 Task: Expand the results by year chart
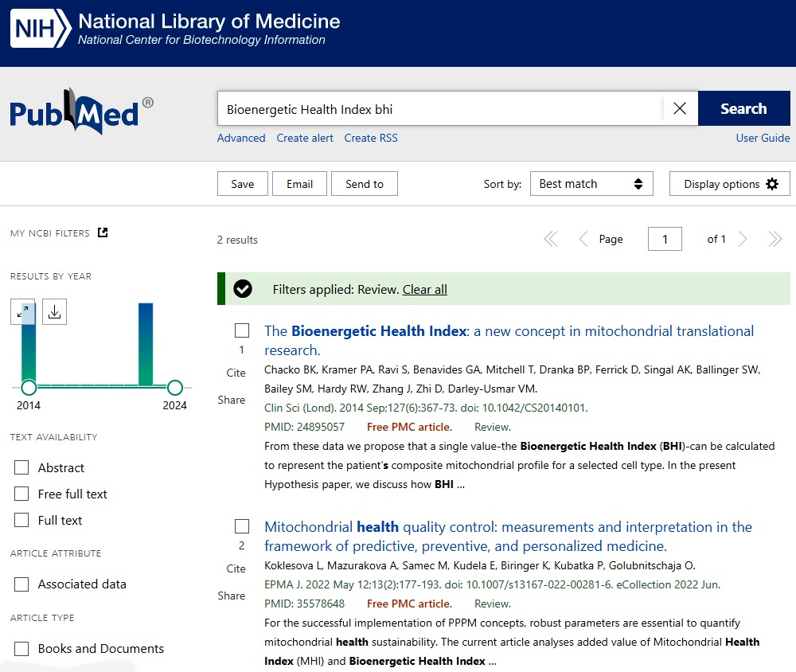tap(23, 312)
